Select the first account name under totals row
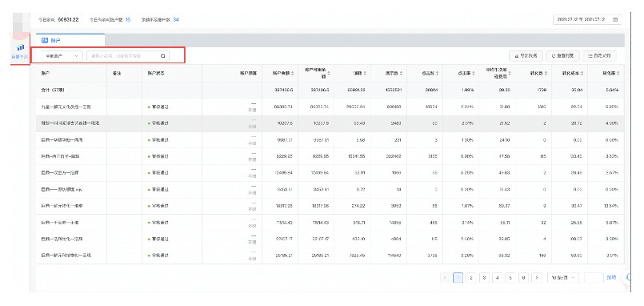Image resolution: width=644 pixels, height=306 pixels. pos(66,107)
